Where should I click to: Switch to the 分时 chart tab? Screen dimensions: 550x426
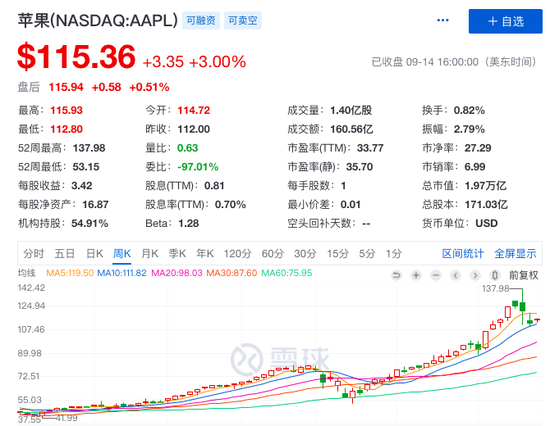(34, 253)
